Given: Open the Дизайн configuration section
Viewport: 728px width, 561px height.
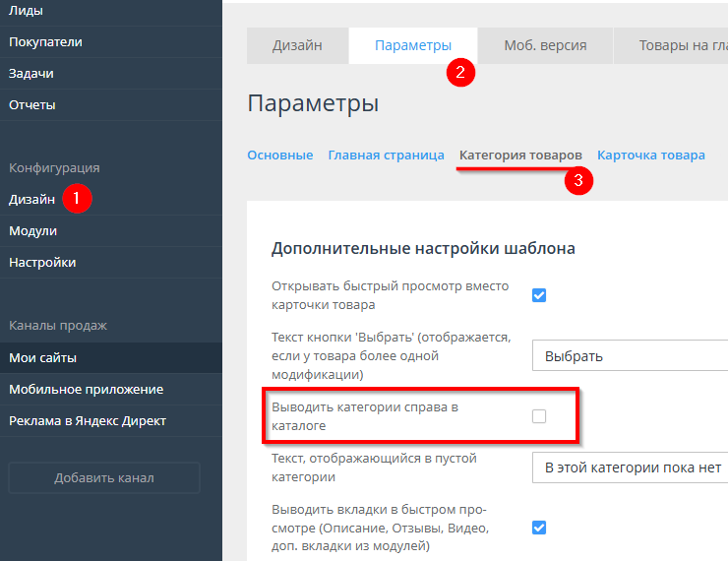Looking at the screenshot, I should 32,200.
